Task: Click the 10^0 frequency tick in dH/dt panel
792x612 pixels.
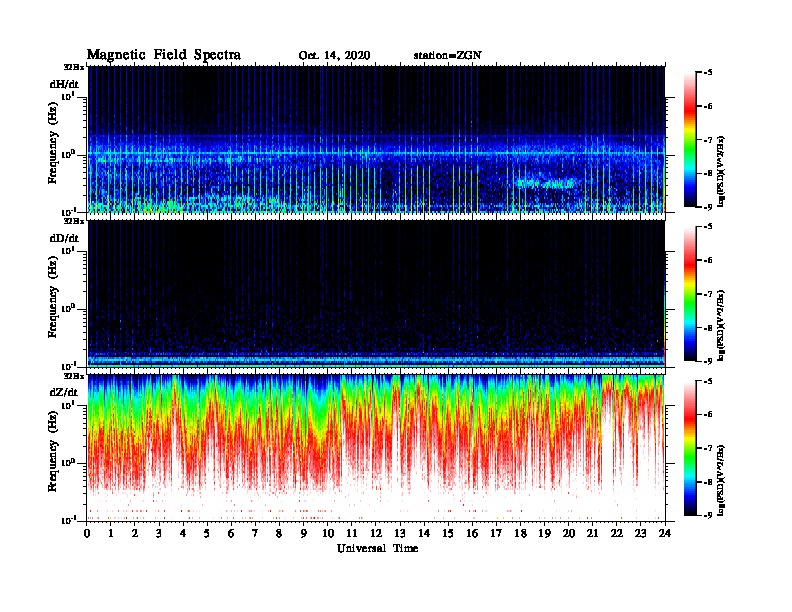Action: point(69,154)
